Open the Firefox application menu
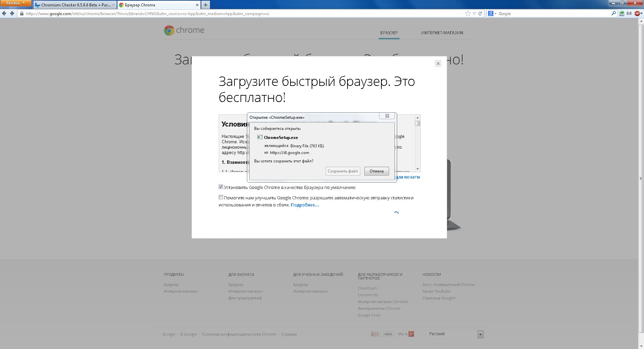This screenshot has width=644, height=349. (x=15, y=3)
